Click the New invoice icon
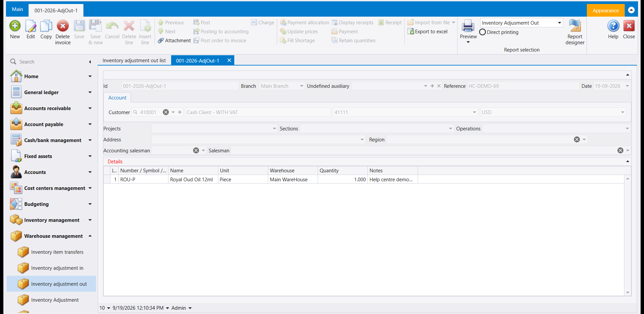 (15, 26)
